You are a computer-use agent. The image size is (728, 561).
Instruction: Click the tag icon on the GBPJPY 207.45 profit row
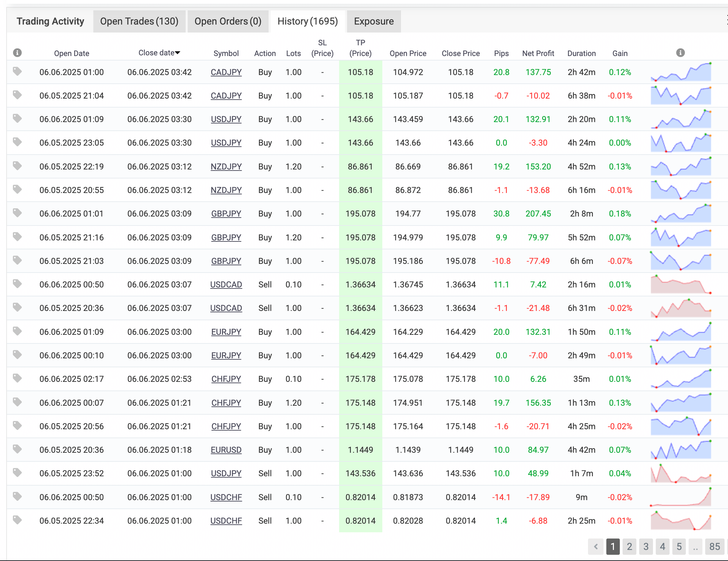(x=17, y=213)
